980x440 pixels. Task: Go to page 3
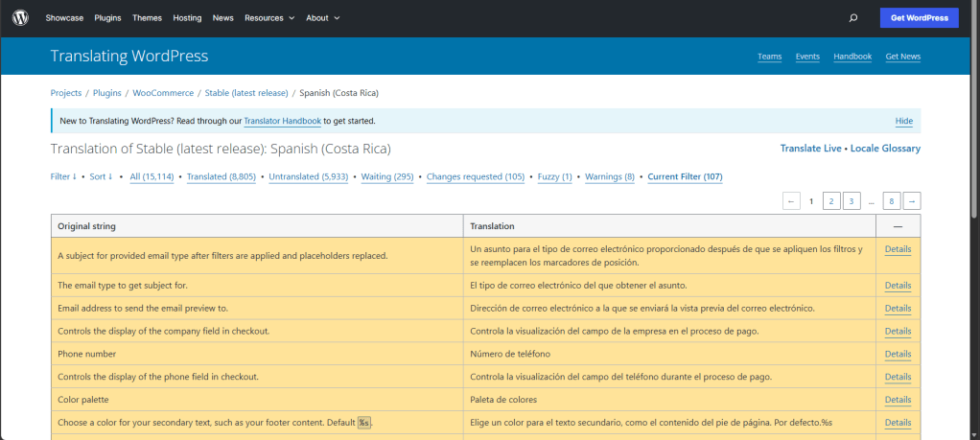852,201
